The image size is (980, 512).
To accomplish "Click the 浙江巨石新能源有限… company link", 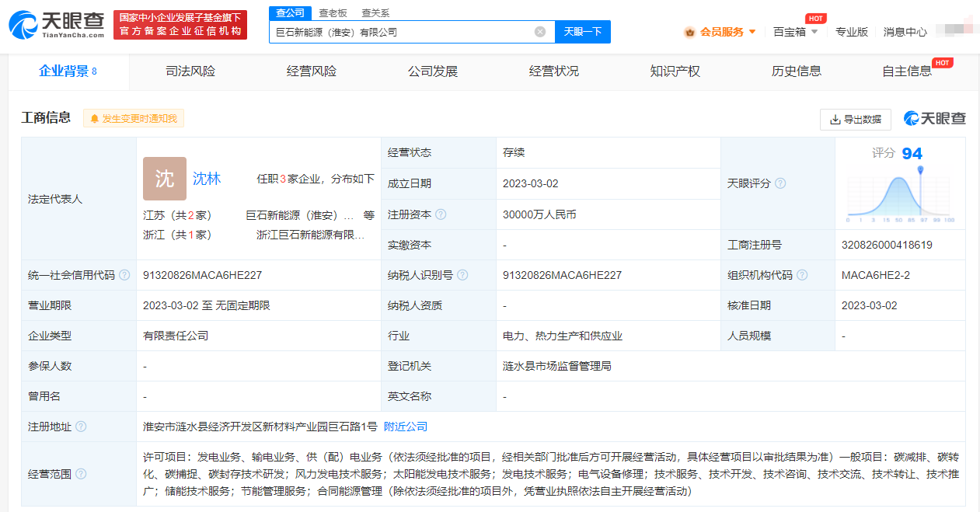I will pyautogui.click(x=311, y=235).
